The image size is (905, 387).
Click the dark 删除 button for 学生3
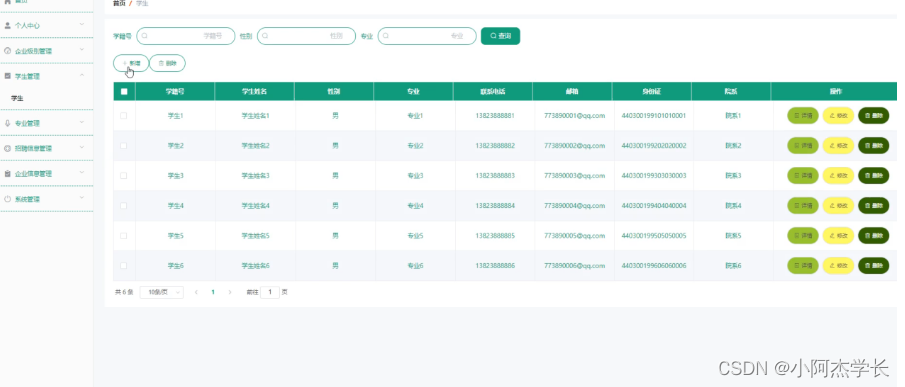coord(874,175)
